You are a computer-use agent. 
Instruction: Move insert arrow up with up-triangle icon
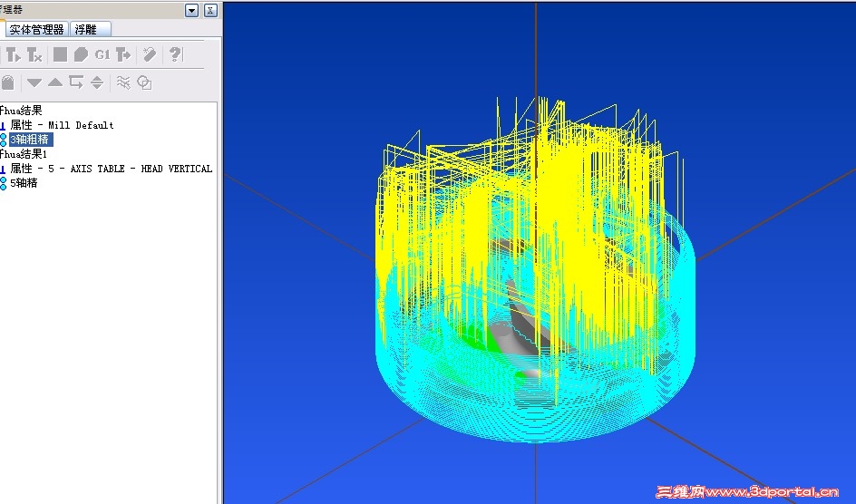[x=55, y=82]
